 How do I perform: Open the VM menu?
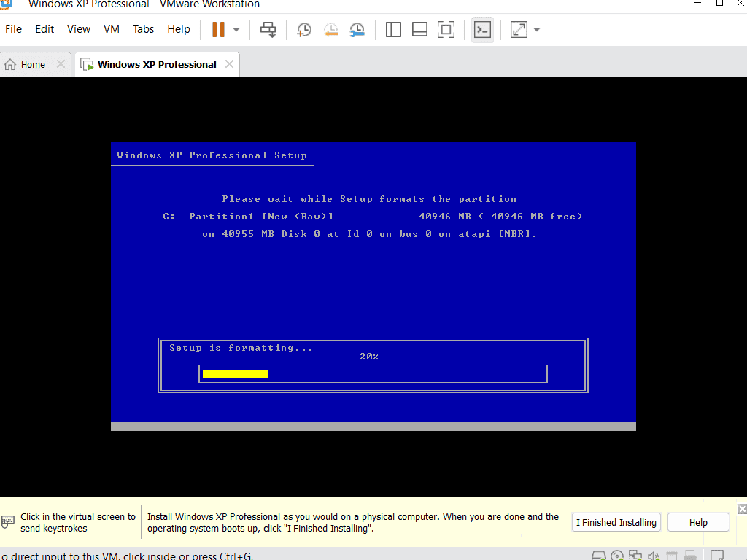click(x=112, y=29)
